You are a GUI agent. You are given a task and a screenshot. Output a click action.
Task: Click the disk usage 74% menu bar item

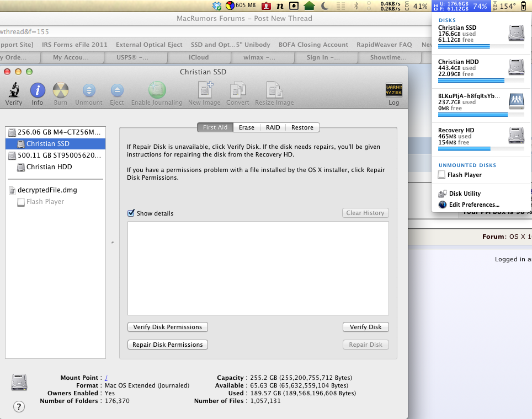click(461, 6)
